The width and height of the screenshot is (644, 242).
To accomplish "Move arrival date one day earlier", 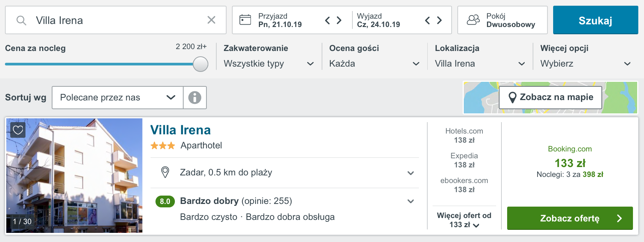I will point(327,20).
